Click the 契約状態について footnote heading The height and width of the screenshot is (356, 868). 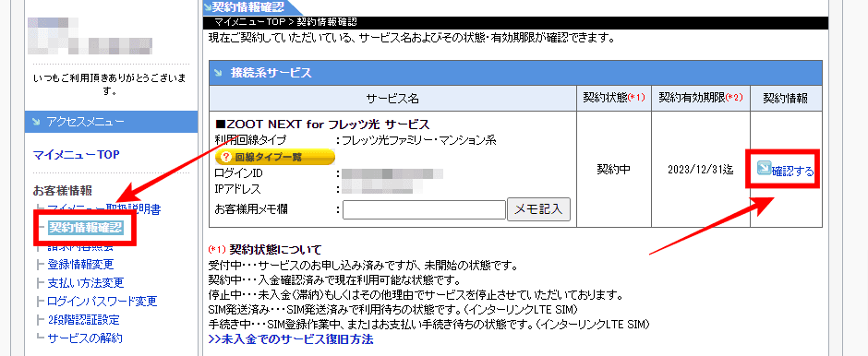[275, 250]
